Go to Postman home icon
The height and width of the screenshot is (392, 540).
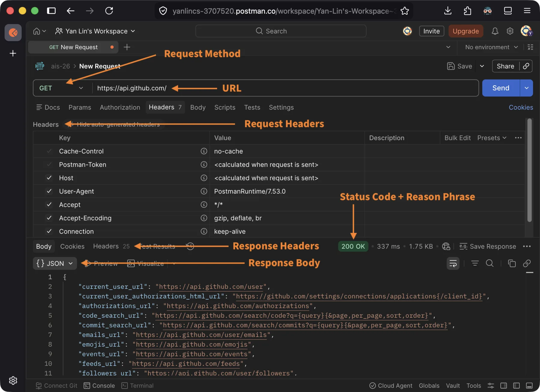[37, 31]
